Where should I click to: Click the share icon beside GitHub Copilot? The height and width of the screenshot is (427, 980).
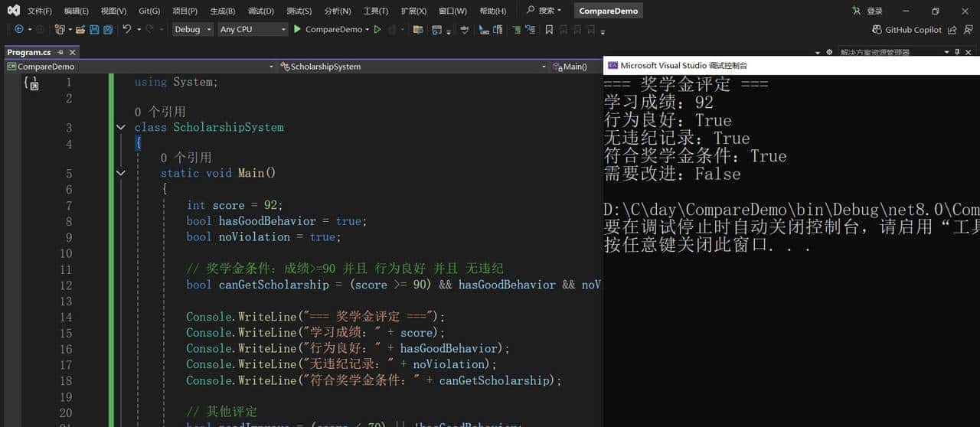point(952,29)
